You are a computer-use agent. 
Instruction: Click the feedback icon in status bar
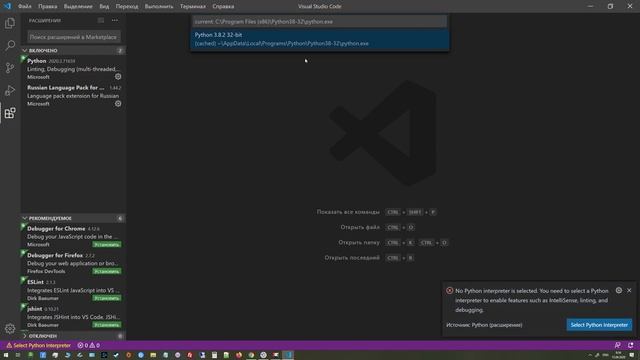(x=618, y=345)
